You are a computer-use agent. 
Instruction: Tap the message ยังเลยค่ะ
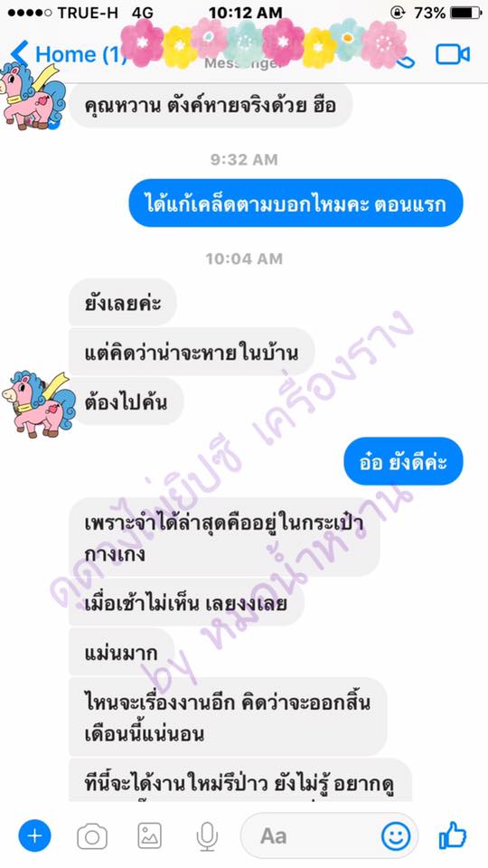(x=123, y=302)
